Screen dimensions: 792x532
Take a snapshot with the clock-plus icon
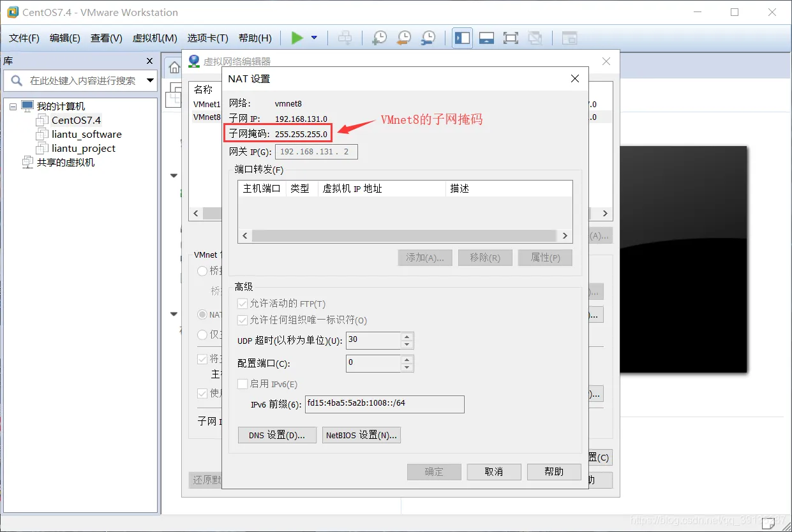tap(378, 38)
